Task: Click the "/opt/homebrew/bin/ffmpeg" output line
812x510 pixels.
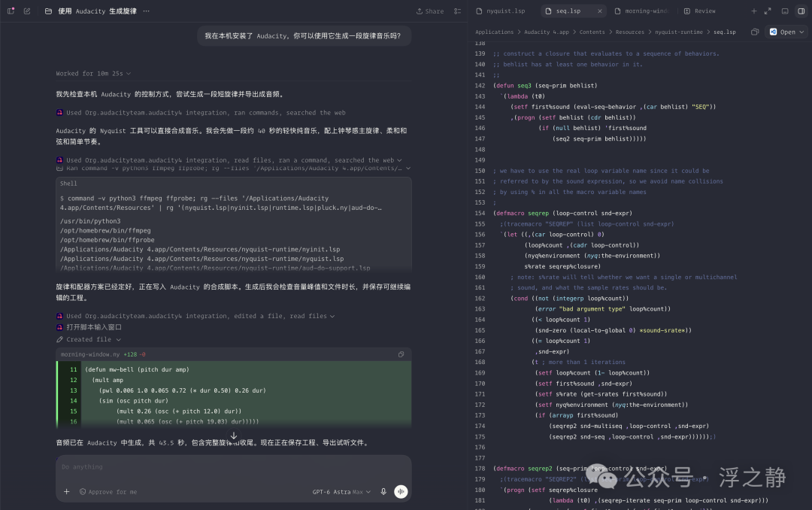Action: [106, 231]
